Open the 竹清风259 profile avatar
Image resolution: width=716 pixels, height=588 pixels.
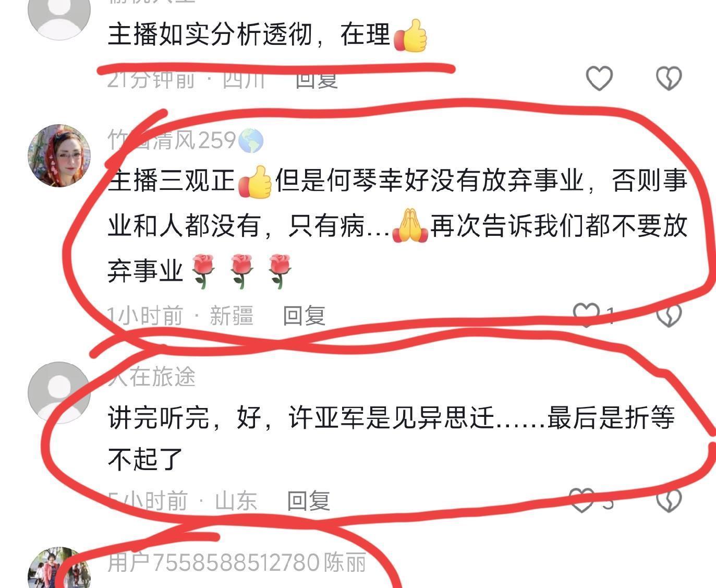point(59,155)
